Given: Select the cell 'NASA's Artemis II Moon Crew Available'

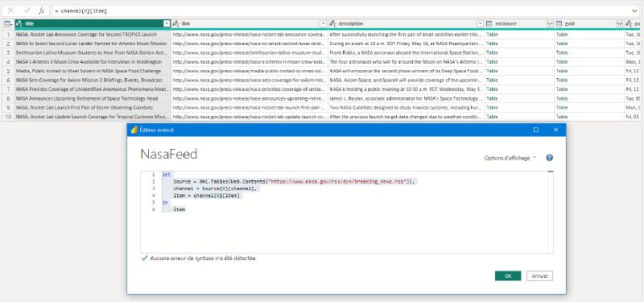Looking at the screenshot, I should click(93, 62).
